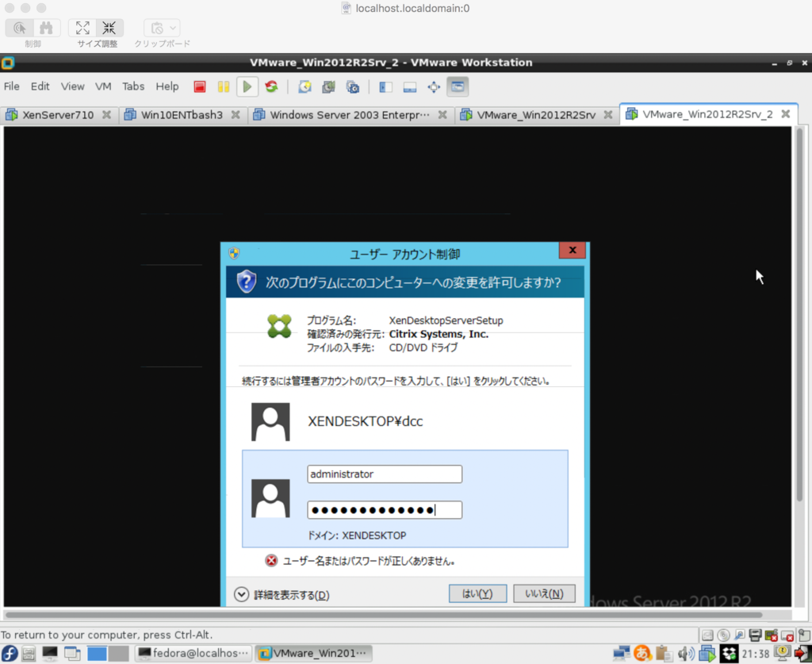
Task: Open the Tabs menu
Action: pos(133,86)
